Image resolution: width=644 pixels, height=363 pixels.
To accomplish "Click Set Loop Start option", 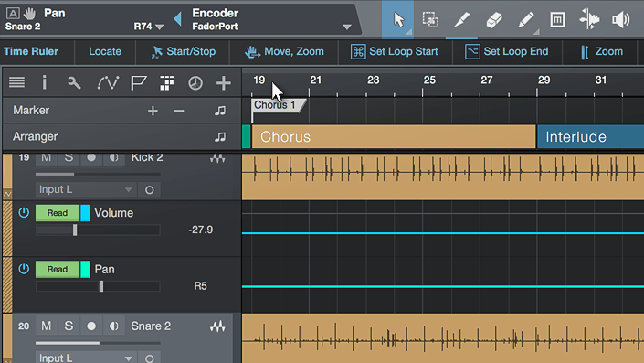I will (395, 51).
